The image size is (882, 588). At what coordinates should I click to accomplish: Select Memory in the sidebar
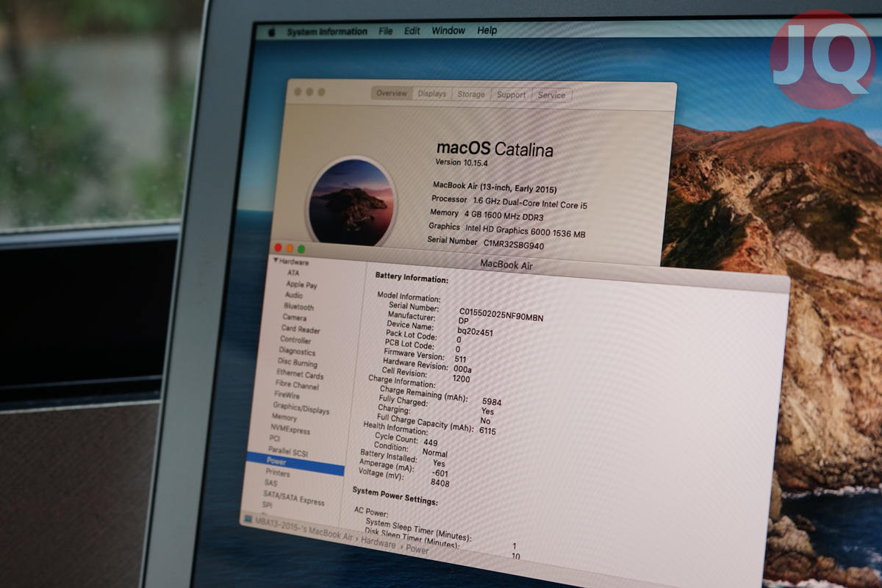pos(284,417)
